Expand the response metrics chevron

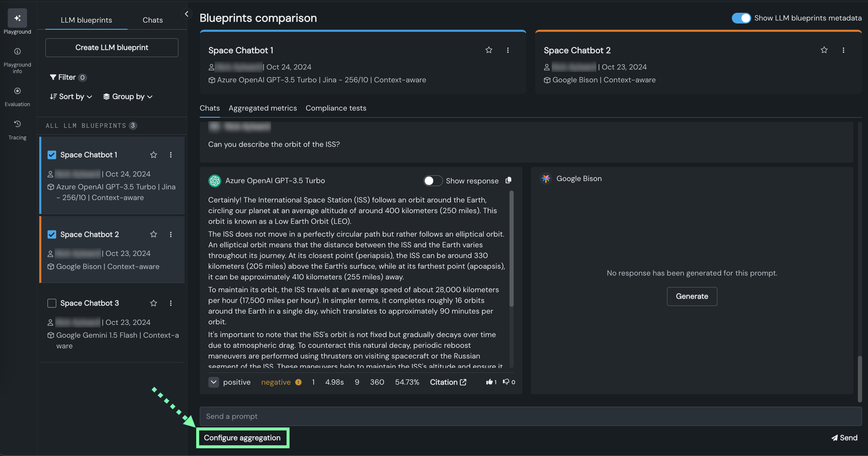click(x=214, y=382)
